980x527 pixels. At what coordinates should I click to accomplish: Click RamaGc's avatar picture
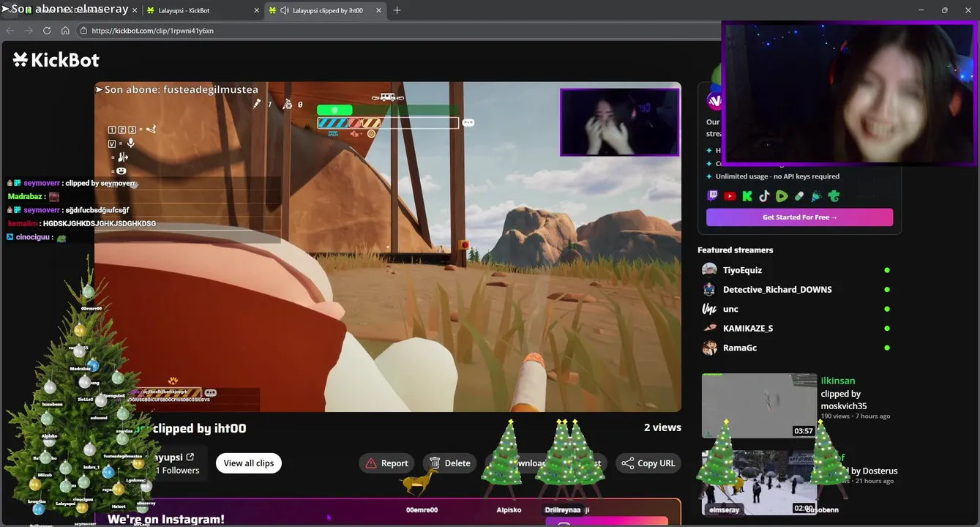tap(709, 348)
